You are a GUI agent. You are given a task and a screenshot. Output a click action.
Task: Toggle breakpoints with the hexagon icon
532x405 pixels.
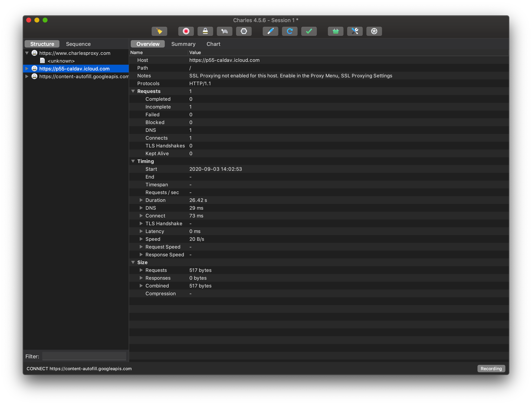pyautogui.click(x=244, y=31)
